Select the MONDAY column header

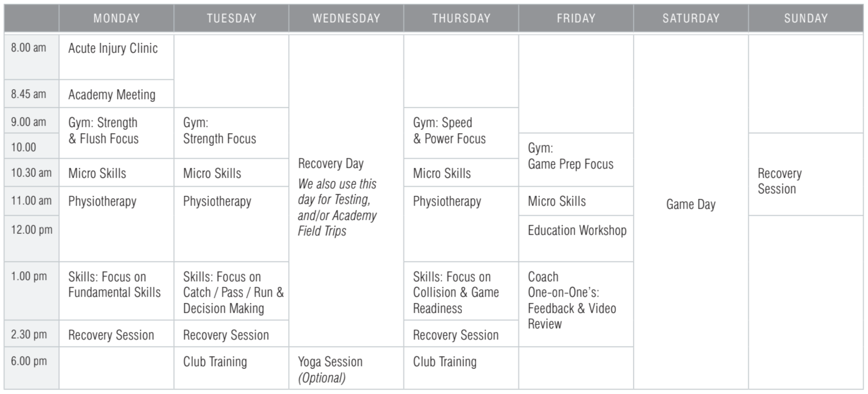tap(117, 18)
